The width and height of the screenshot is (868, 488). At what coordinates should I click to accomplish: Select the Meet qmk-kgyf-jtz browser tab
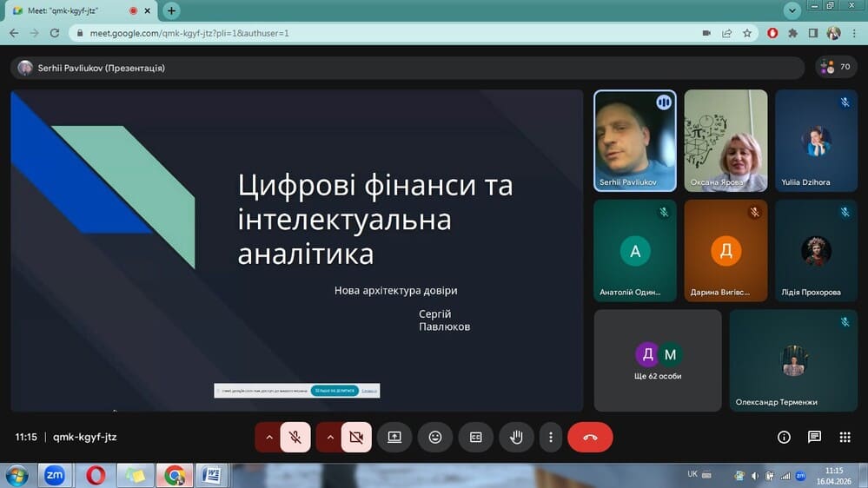[x=70, y=10]
